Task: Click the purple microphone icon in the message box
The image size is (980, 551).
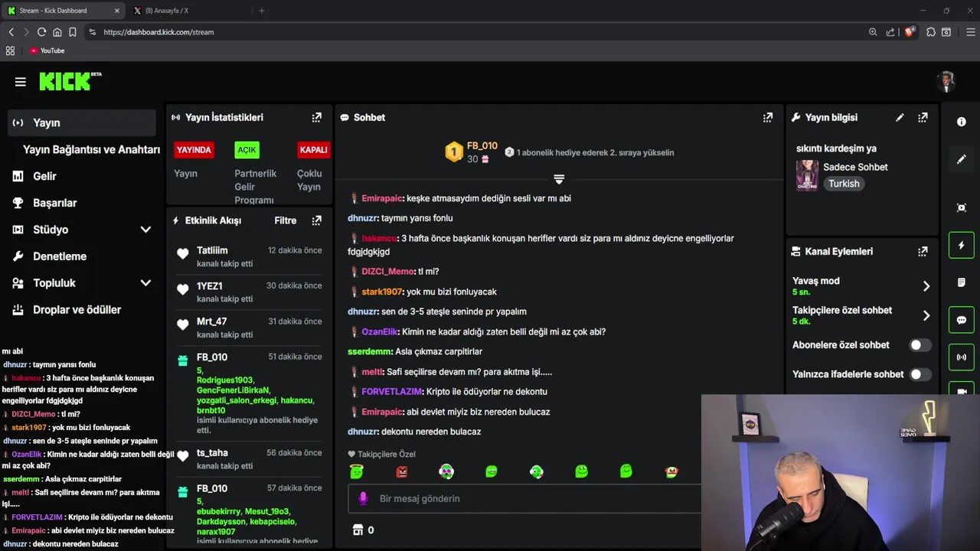Action: [364, 498]
